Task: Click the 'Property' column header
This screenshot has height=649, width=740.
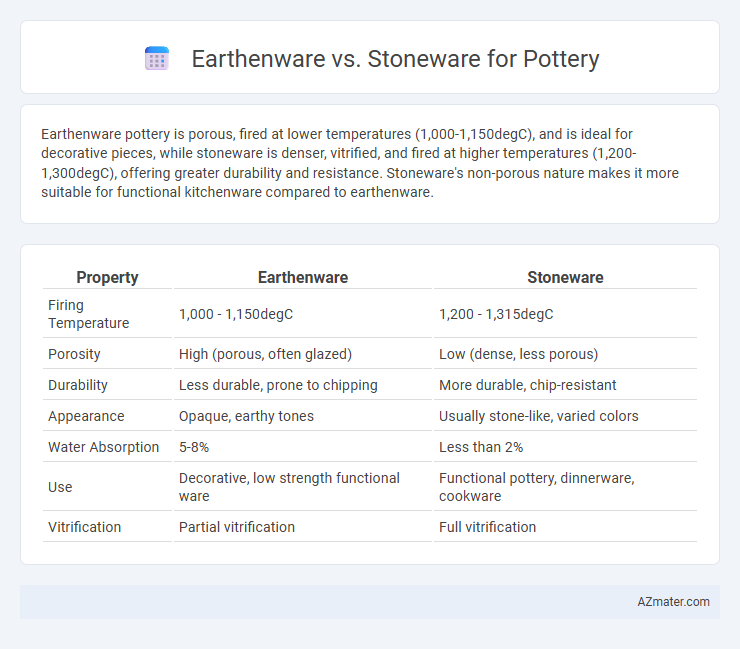Action: click(x=107, y=277)
